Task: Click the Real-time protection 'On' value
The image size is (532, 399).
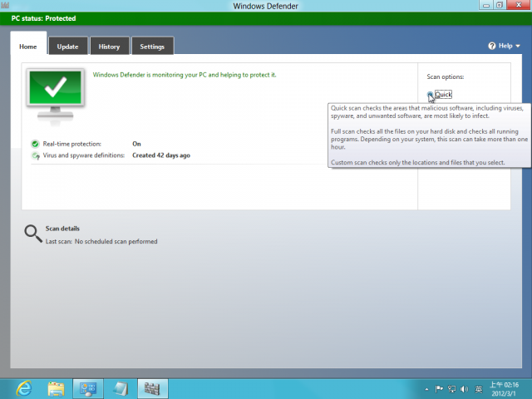Action: 136,144
